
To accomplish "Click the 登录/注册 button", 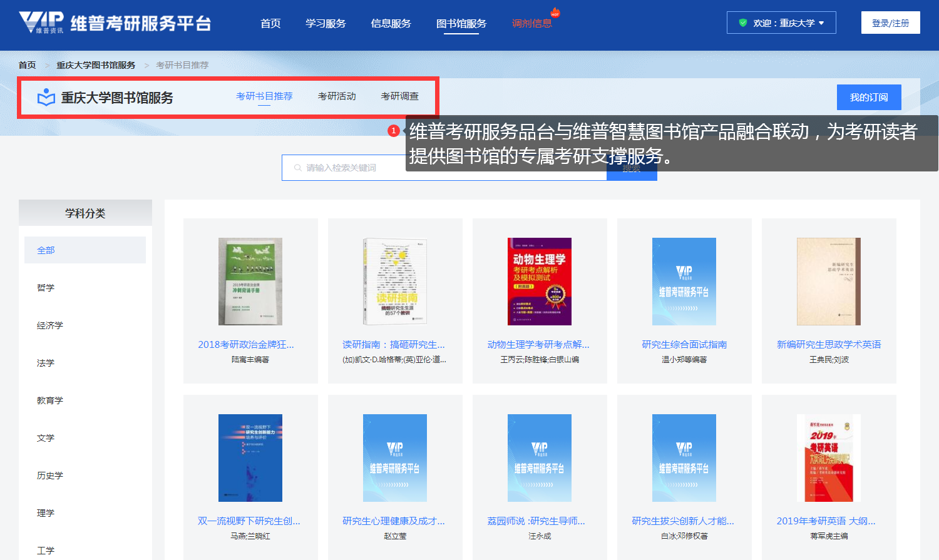I will (x=890, y=23).
